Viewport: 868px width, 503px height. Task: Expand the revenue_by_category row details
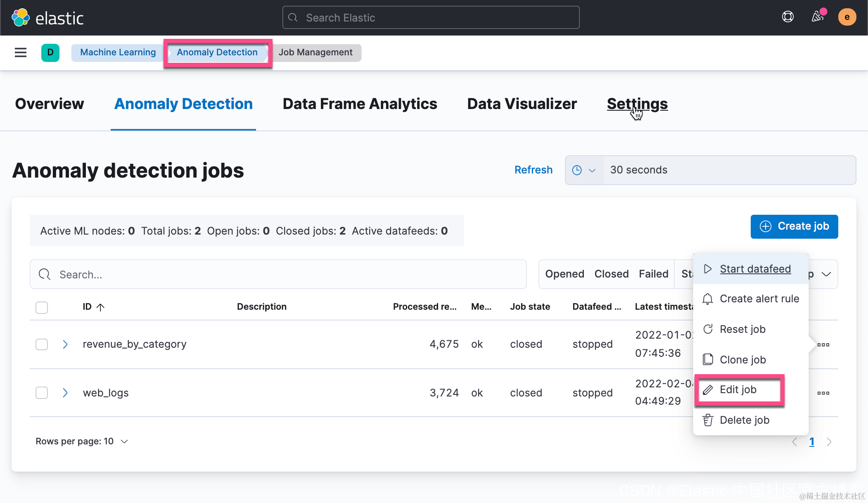click(x=65, y=344)
